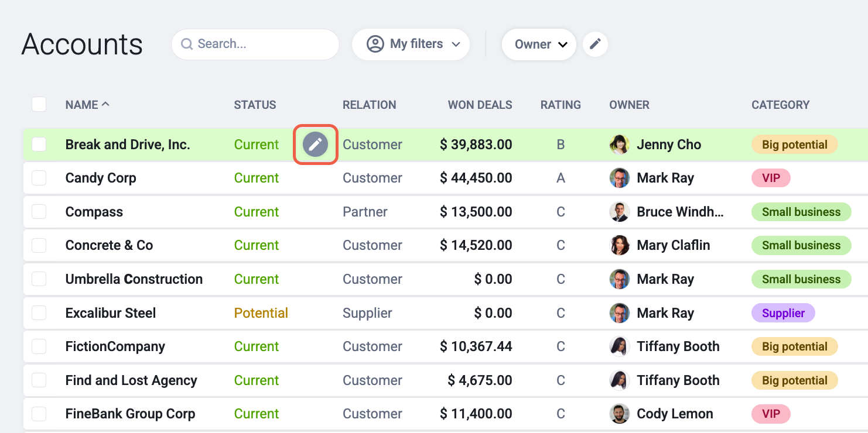
Task: Click the OWNER column header
Action: click(x=629, y=105)
